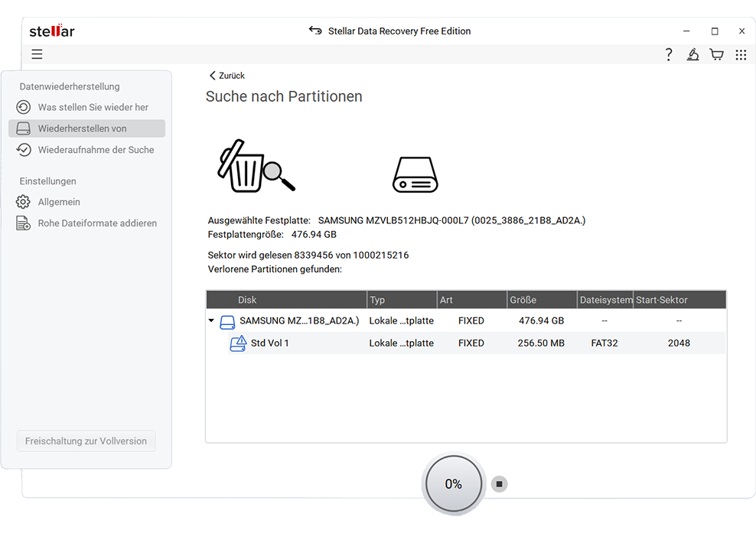This screenshot has width=756, height=533.
Task: Open 'Was stellen Sie wieder her' section
Action: [x=86, y=107]
